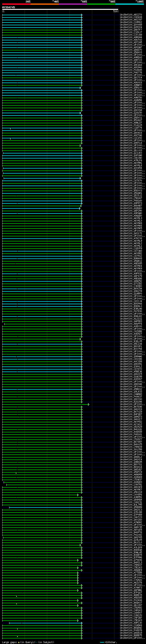Viewport: 146px width, 644px height.
Task: Click the red ~20% legend color bar
Action: point(16,4)
